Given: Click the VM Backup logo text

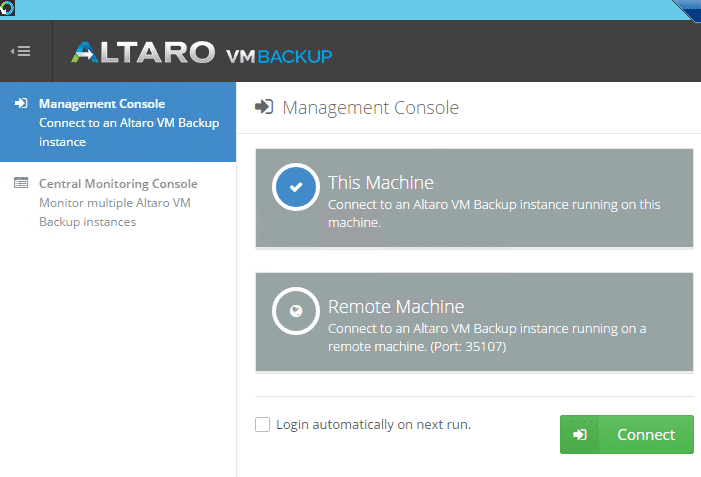Looking at the screenshot, I should coord(279,56).
